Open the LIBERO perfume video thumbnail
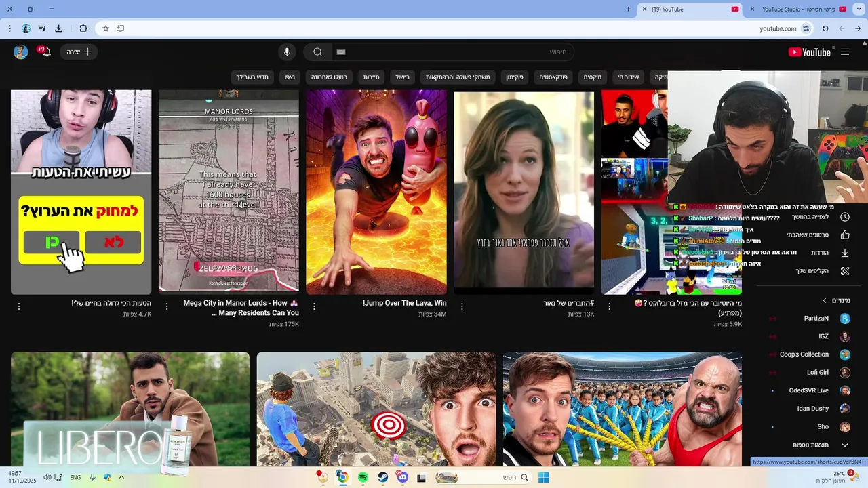868x488 pixels. [x=130, y=409]
